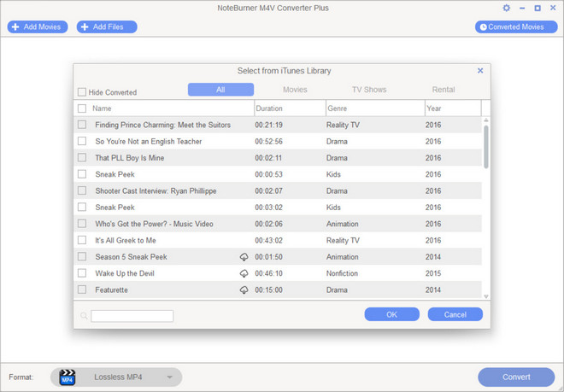Maximize the NoteBurner window
Image resolution: width=564 pixels, height=392 pixels.
tap(538, 8)
